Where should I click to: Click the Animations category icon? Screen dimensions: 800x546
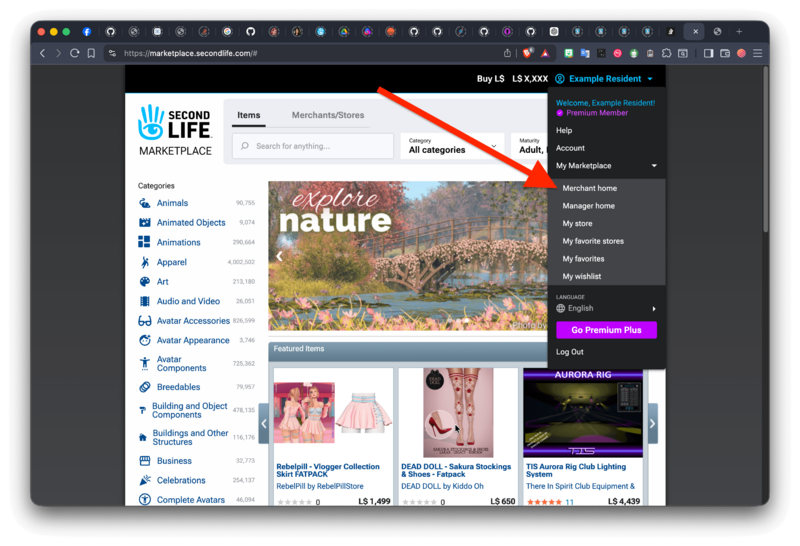144,242
